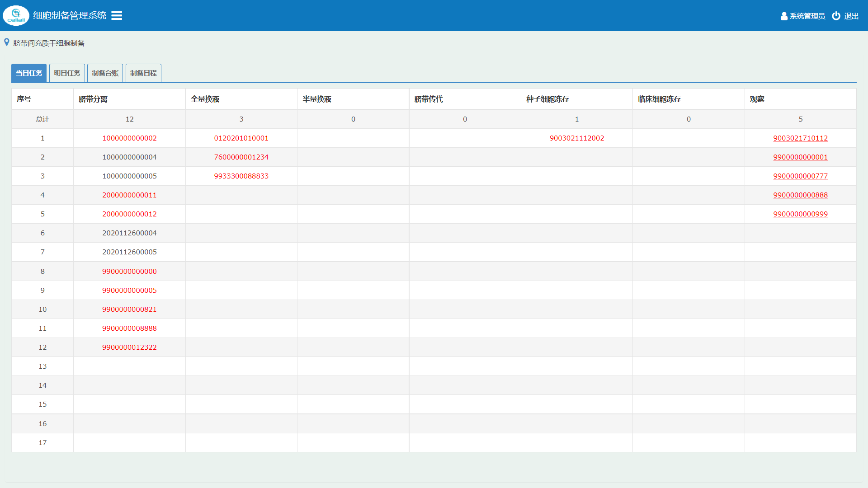Click the location pin breadcrumb icon
Screen dimensions: 868x488
pos(7,42)
